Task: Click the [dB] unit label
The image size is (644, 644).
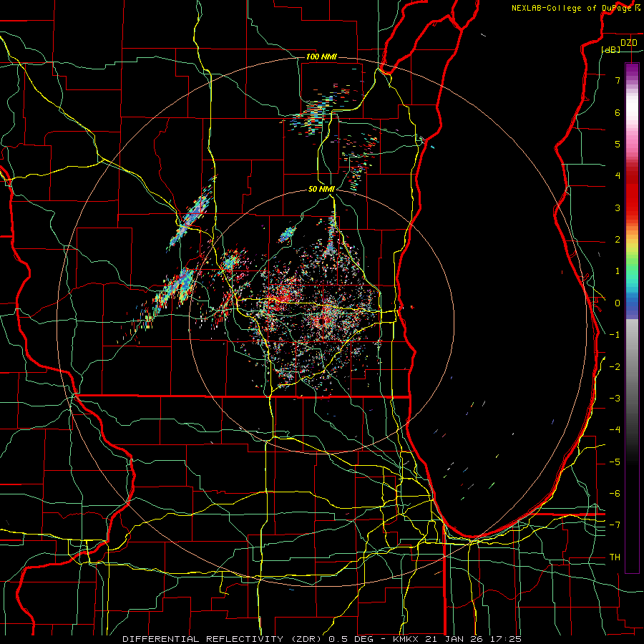Action: (x=611, y=49)
